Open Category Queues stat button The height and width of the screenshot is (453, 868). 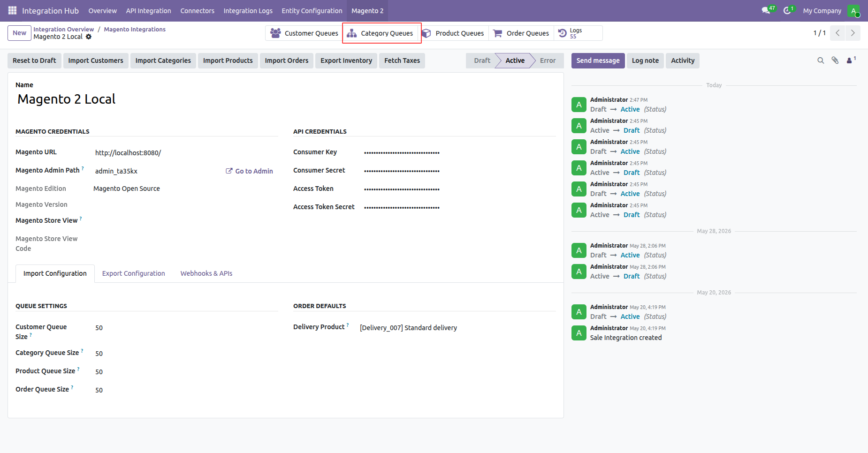point(381,33)
